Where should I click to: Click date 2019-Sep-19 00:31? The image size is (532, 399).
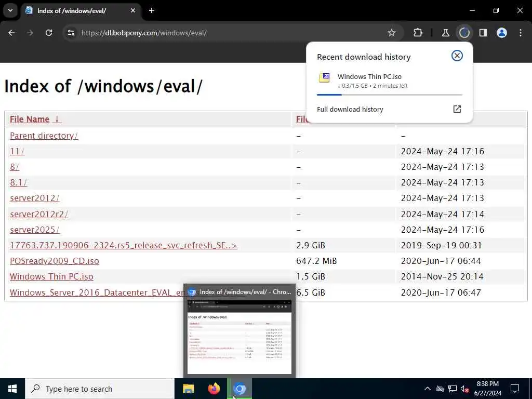pyautogui.click(x=441, y=245)
